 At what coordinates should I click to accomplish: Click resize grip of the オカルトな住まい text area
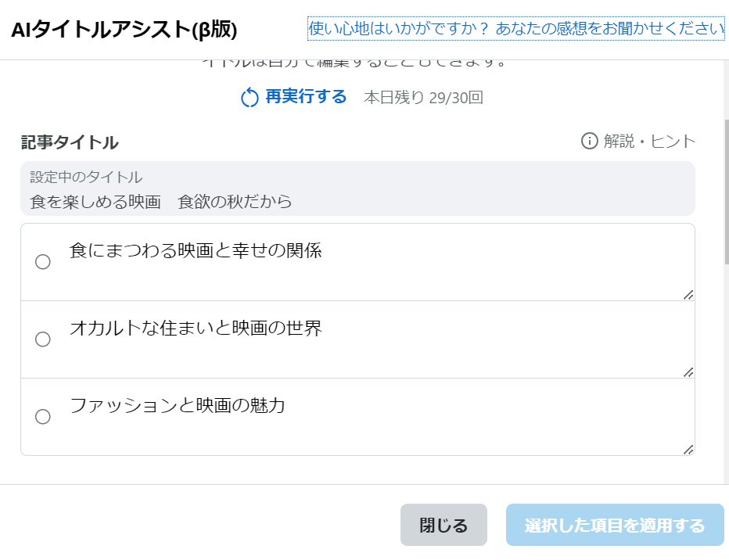coord(688,372)
